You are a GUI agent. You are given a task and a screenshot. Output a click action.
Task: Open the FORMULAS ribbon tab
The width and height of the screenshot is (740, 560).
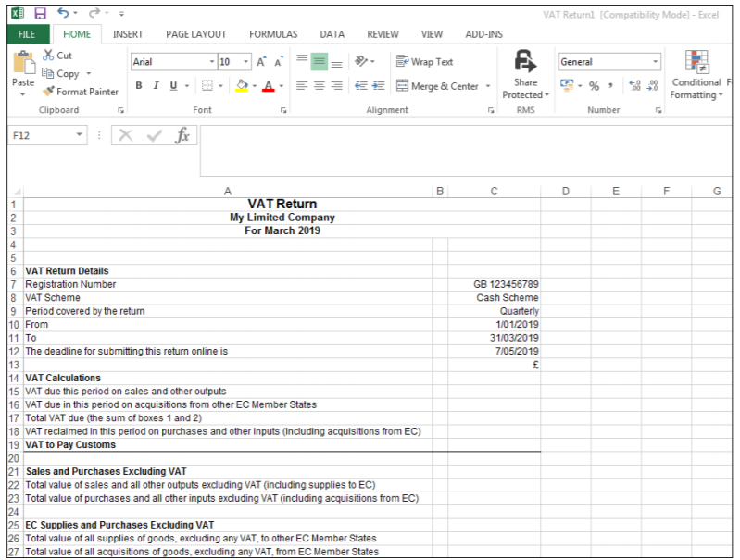click(x=273, y=34)
